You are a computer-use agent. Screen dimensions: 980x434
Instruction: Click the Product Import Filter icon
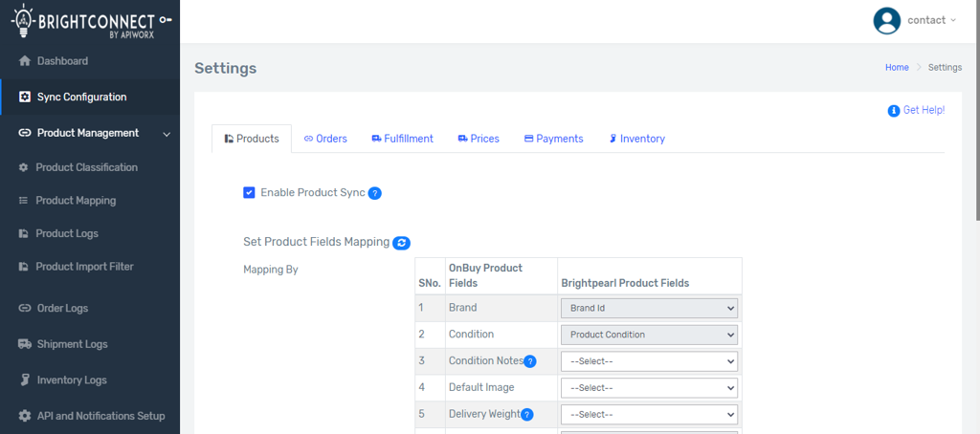24,267
